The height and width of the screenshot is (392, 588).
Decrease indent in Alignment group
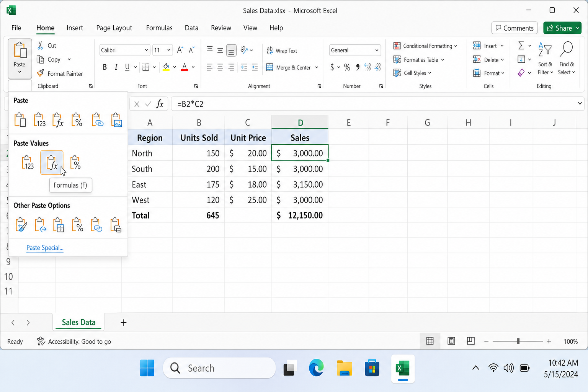pos(244,67)
